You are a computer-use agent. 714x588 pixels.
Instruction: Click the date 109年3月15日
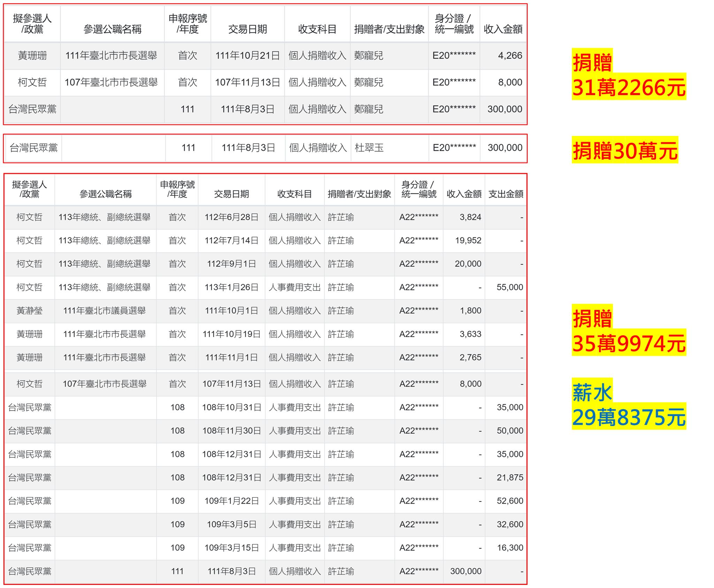[231, 548]
